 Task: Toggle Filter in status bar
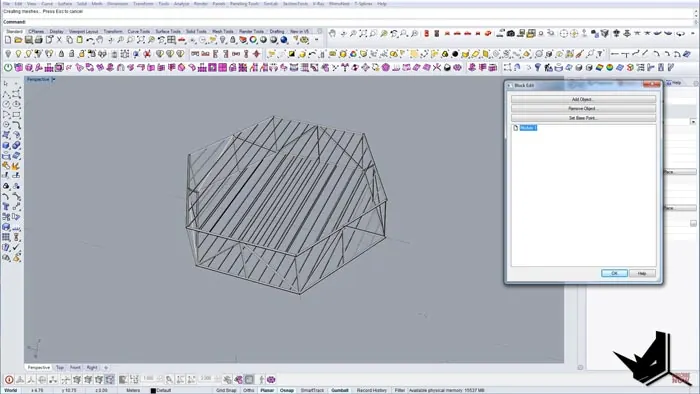[x=400, y=390]
